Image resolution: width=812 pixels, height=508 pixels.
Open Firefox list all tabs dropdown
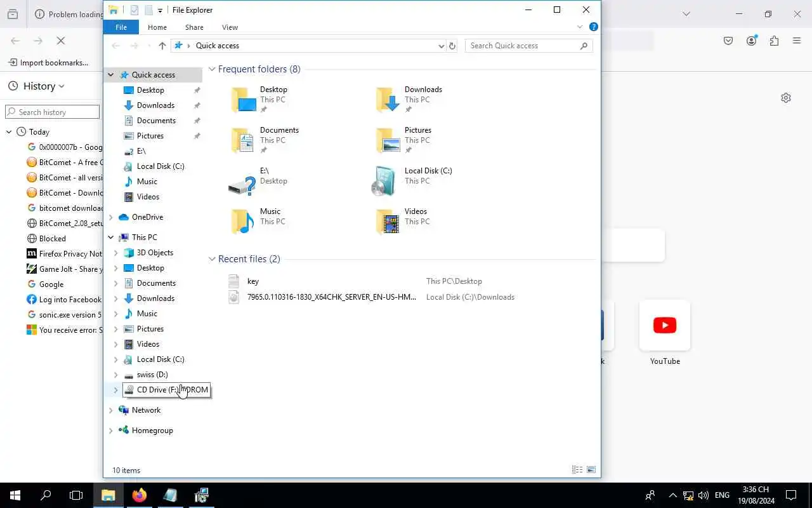click(686, 14)
